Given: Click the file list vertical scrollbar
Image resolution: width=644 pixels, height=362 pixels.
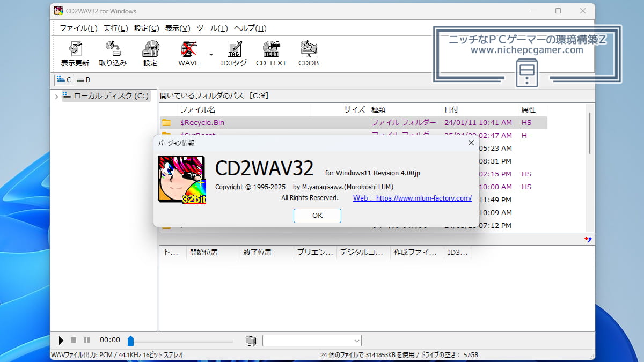Looking at the screenshot, I should (x=590, y=133).
